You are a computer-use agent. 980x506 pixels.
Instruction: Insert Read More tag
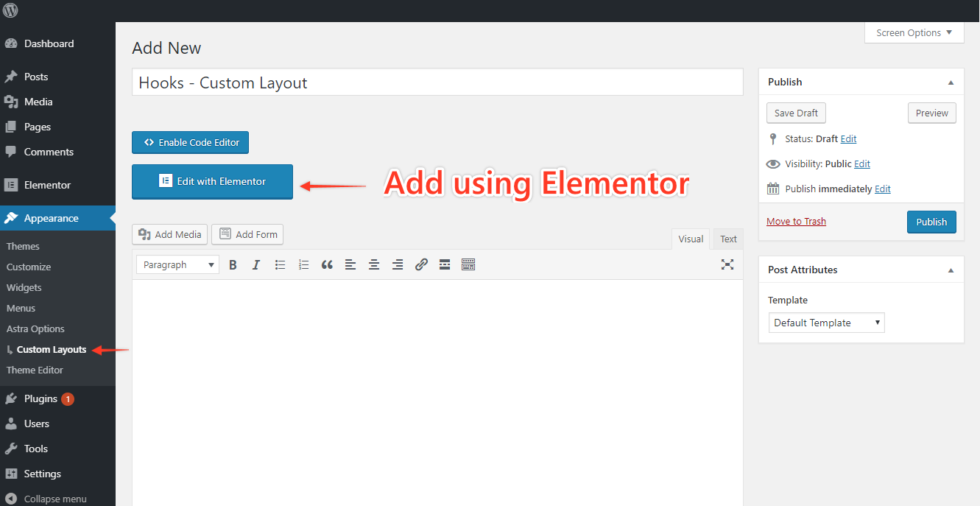[x=445, y=264]
